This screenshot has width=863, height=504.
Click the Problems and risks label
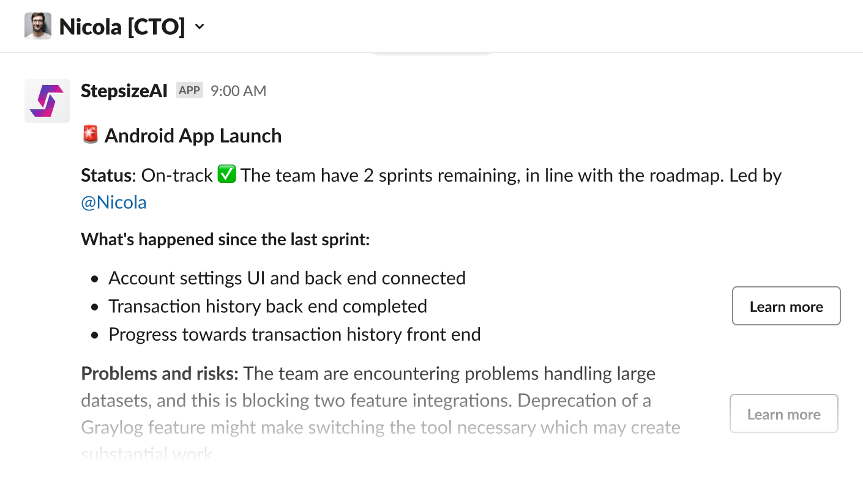pyautogui.click(x=159, y=373)
